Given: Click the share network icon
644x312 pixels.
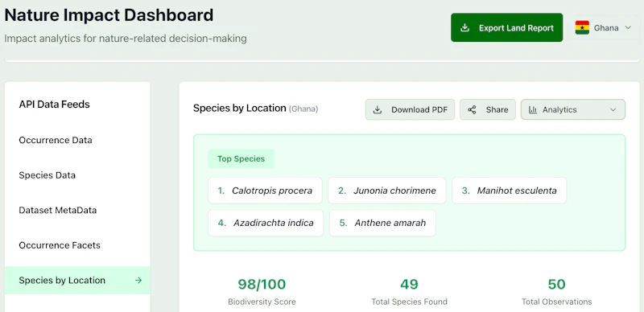Looking at the screenshot, I should (472, 109).
